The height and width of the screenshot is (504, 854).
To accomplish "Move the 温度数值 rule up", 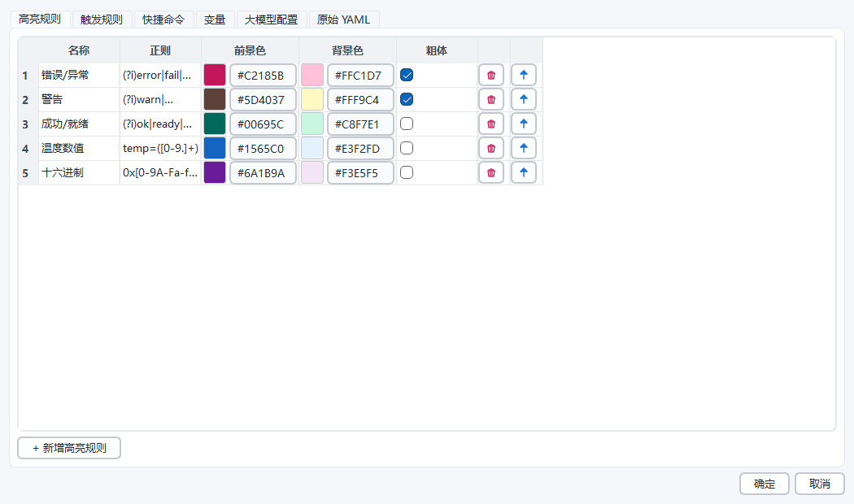I will click(x=524, y=148).
